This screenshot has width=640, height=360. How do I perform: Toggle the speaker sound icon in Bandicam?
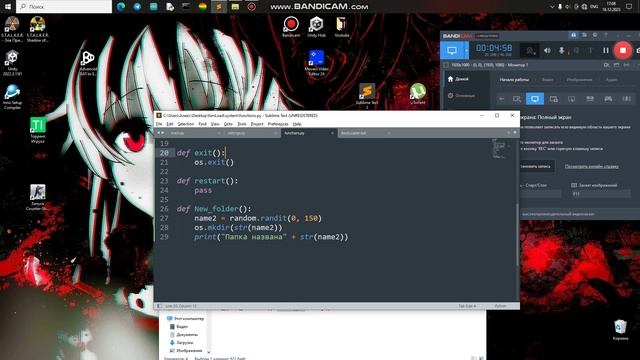547,51
